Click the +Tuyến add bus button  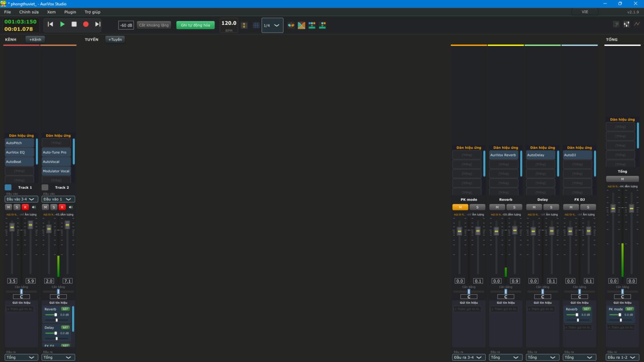(115, 39)
